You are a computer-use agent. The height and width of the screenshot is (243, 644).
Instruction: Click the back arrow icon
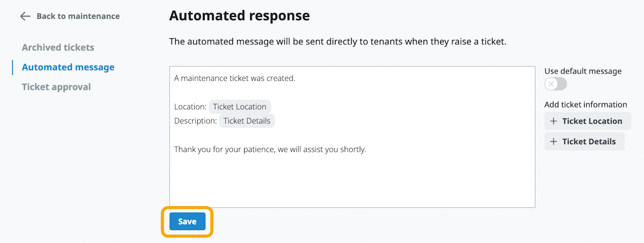pos(25,16)
